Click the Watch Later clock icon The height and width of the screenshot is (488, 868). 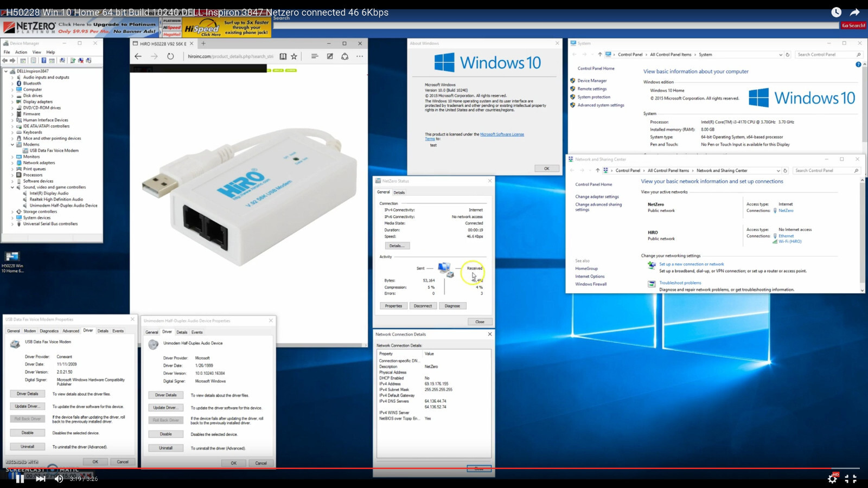pos(836,12)
